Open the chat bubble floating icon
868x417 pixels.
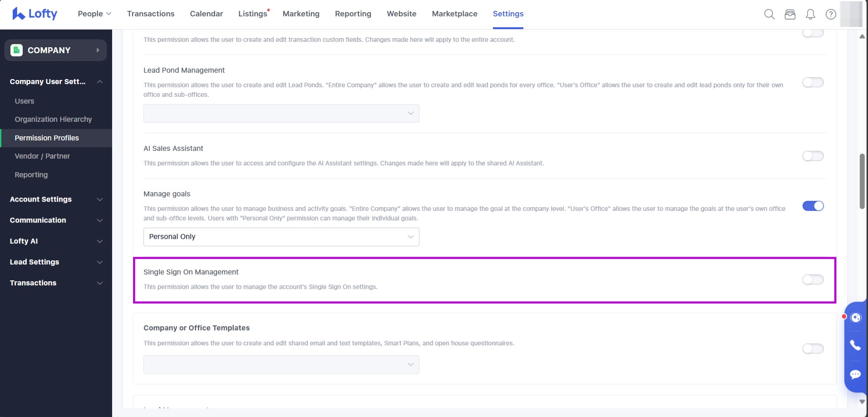(x=855, y=374)
